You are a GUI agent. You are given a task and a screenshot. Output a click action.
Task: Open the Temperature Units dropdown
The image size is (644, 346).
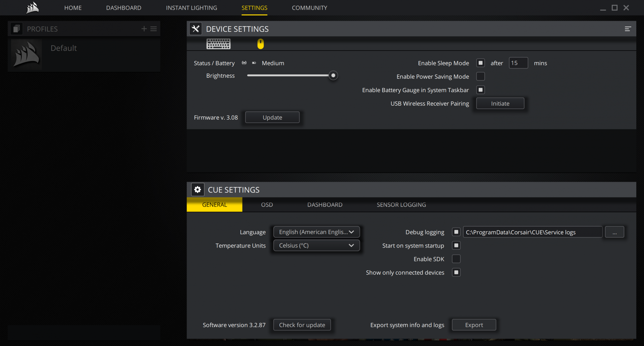pyautogui.click(x=317, y=245)
